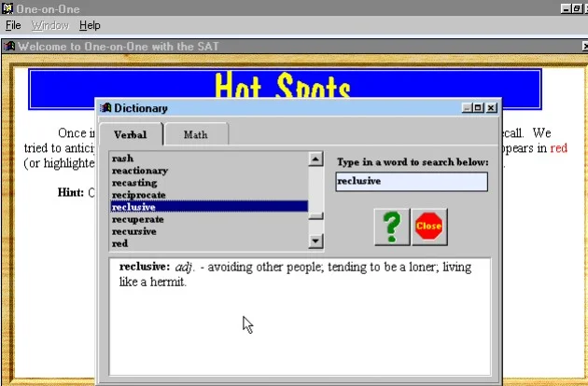Click the word list scroll down arrow
This screenshot has width=588, height=386.
click(315, 241)
